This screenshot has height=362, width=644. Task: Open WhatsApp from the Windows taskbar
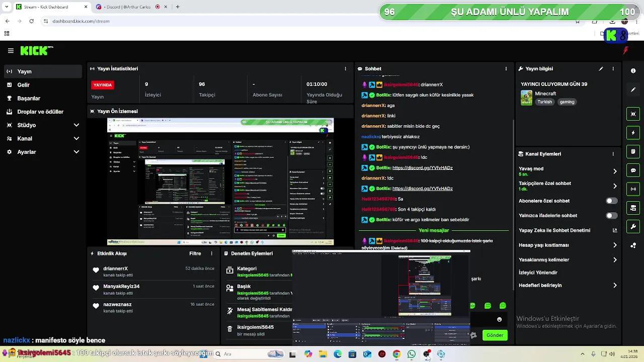coord(412,354)
